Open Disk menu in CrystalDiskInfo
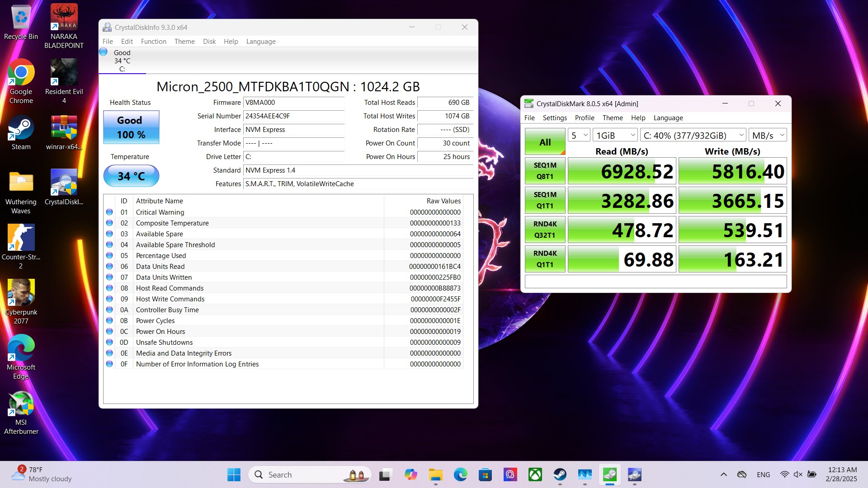This screenshot has width=868, height=488. click(209, 42)
